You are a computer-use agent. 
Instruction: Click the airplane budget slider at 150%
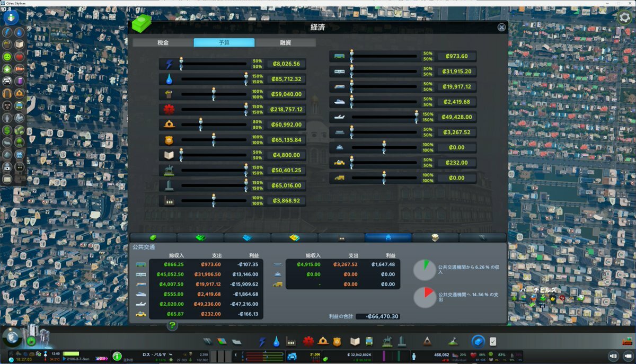(x=417, y=117)
